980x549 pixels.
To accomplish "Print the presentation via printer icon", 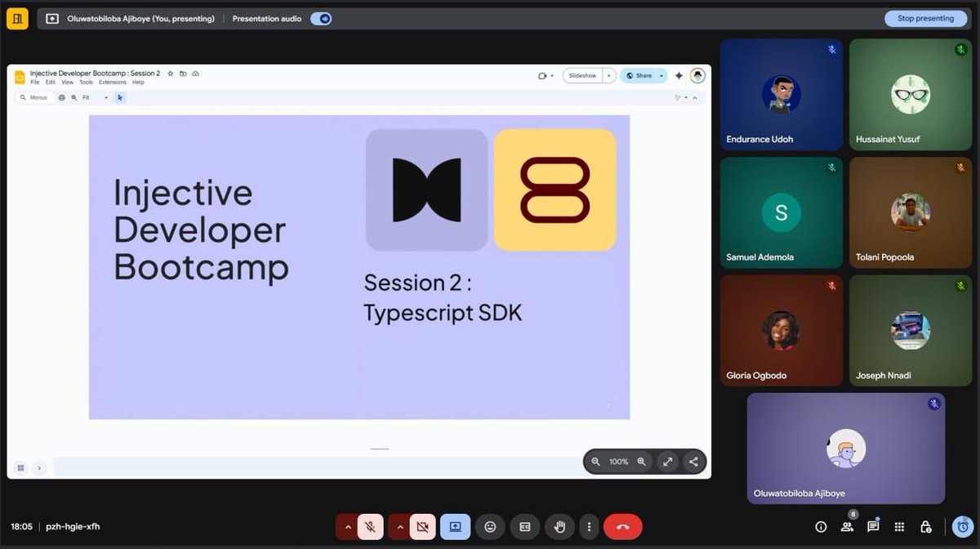I will point(61,97).
